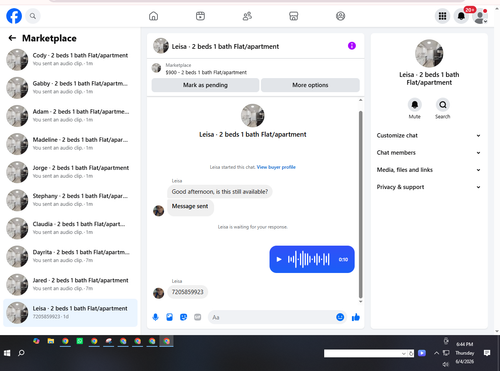
Task: Record a voice clip with microphone icon
Action: (x=155, y=317)
